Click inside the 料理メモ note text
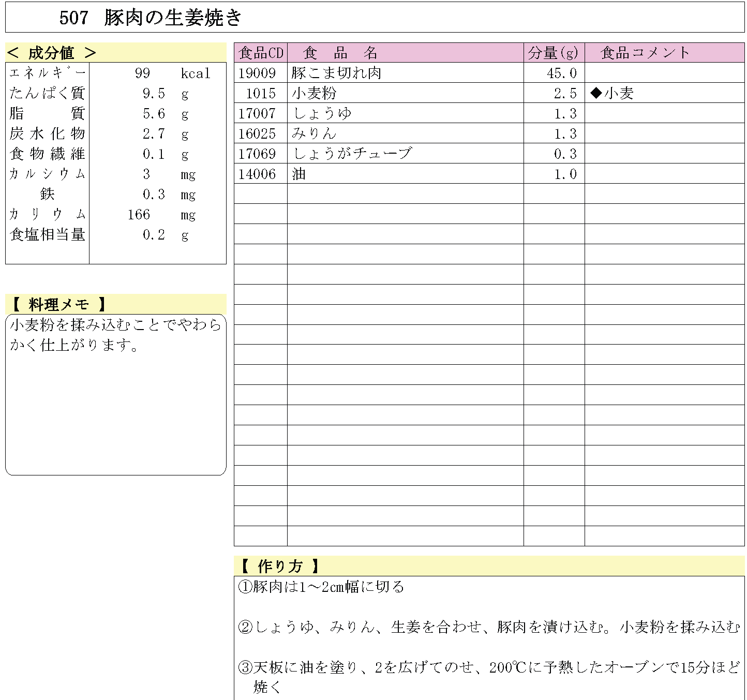The width and height of the screenshot is (747, 700). click(115, 335)
